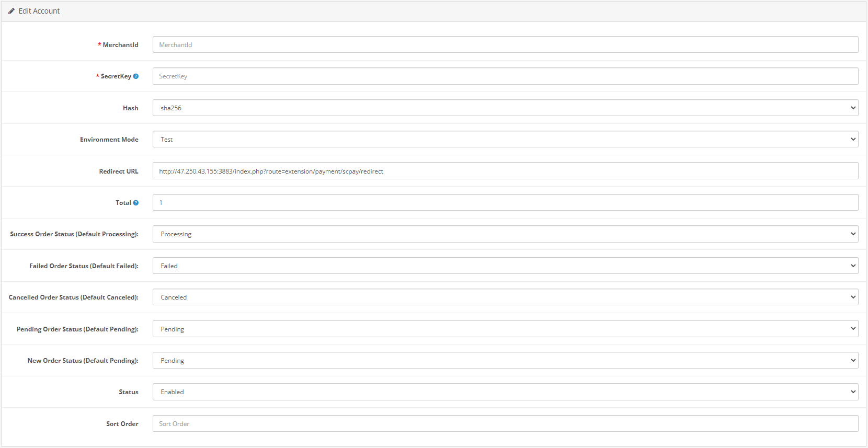The height and width of the screenshot is (448, 868).
Task: Click the Total amount input field
Action: [x=505, y=202]
